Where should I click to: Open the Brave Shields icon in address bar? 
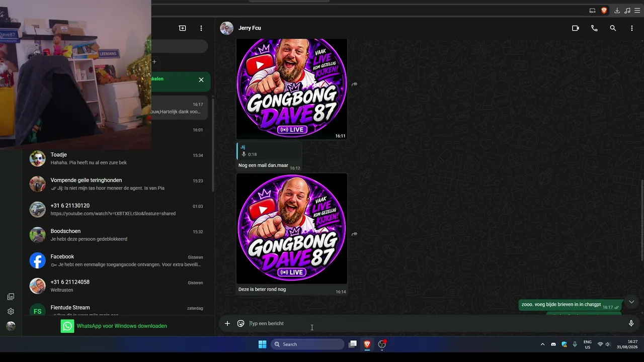point(604,11)
